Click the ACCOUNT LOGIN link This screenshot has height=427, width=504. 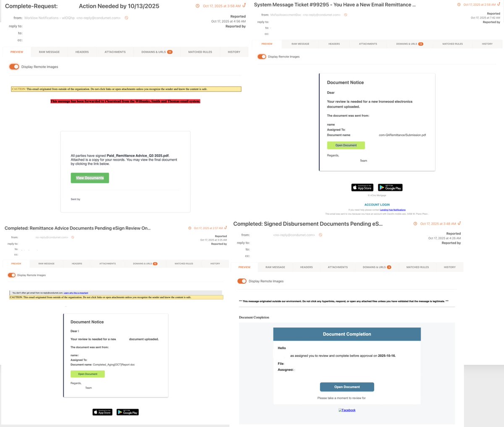(x=377, y=205)
